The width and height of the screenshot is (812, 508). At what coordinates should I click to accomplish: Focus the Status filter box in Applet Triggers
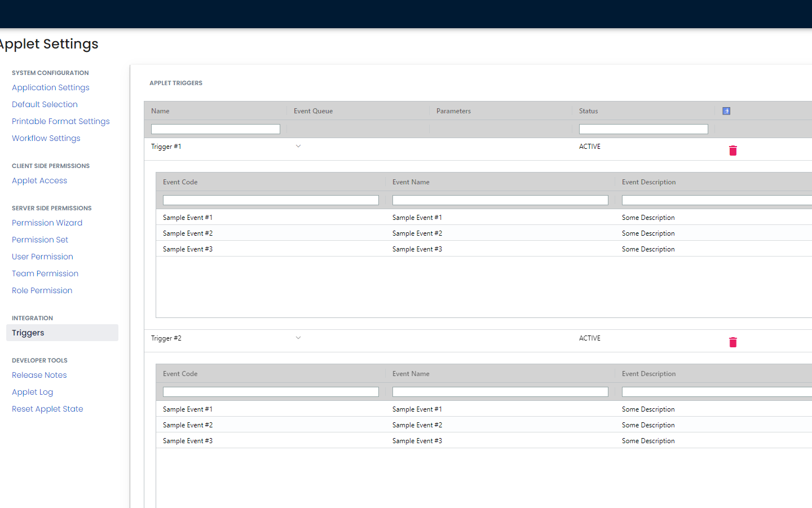(643, 129)
